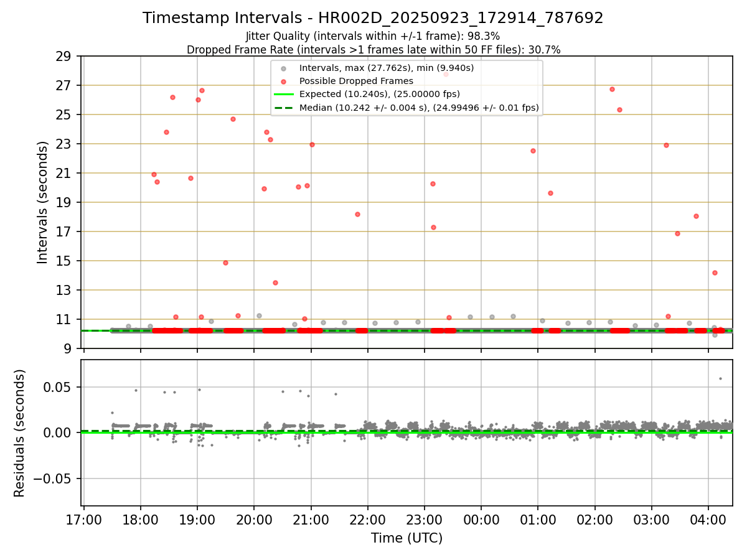Image resolution: width=747 pixels, height=560 pixels.
Task: Click the red point near 15 seconds at 19:30
Action: coord(225,263)
